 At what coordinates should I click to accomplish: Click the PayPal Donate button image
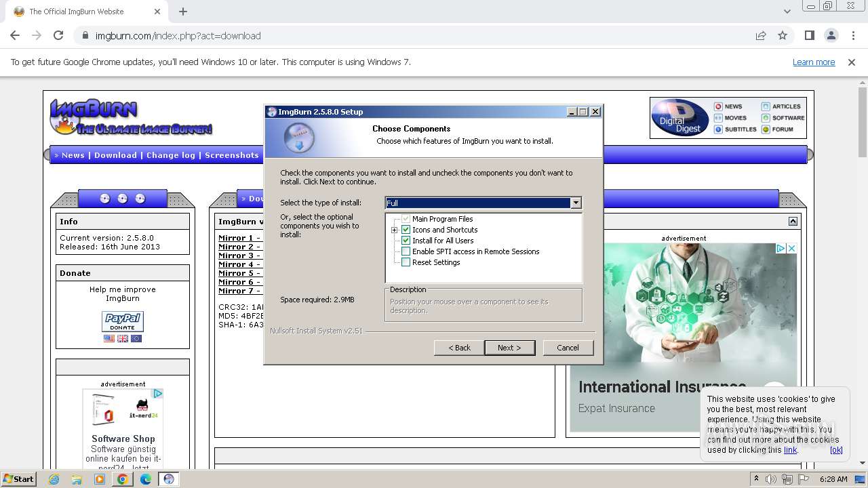click(x=123, y=321)
